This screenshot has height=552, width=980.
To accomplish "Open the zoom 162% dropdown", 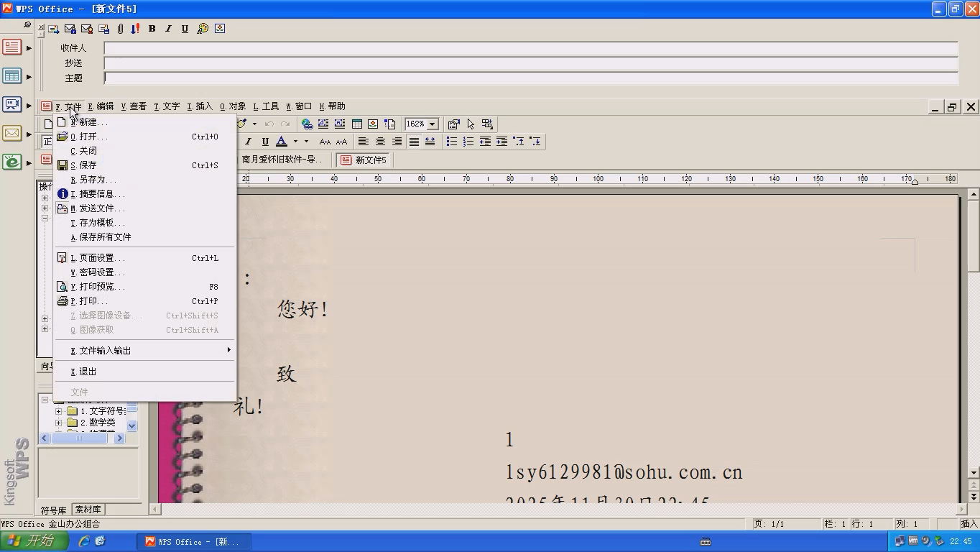I will 433,124.
